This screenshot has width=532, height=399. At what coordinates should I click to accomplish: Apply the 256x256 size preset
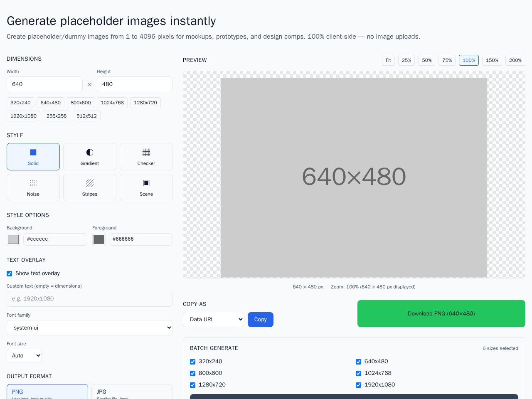(57, 116)
